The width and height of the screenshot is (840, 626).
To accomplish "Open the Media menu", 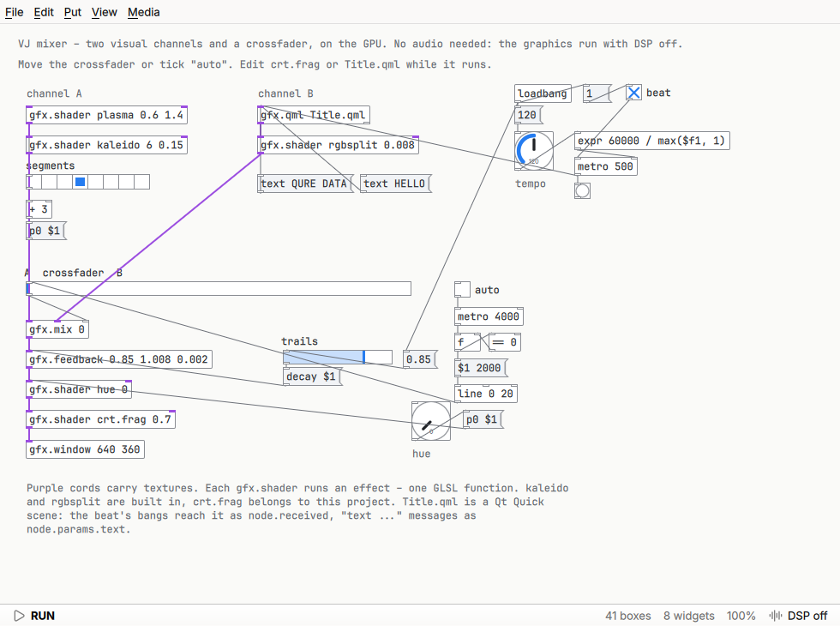I will coord(144,12).
